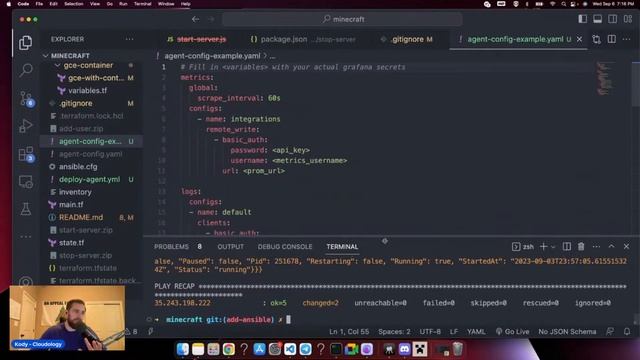Start Go Live server
The image size is (640, 360).
coord(512,331)
